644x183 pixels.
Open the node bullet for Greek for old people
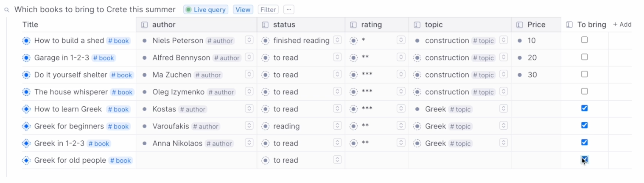coord(26,161)
